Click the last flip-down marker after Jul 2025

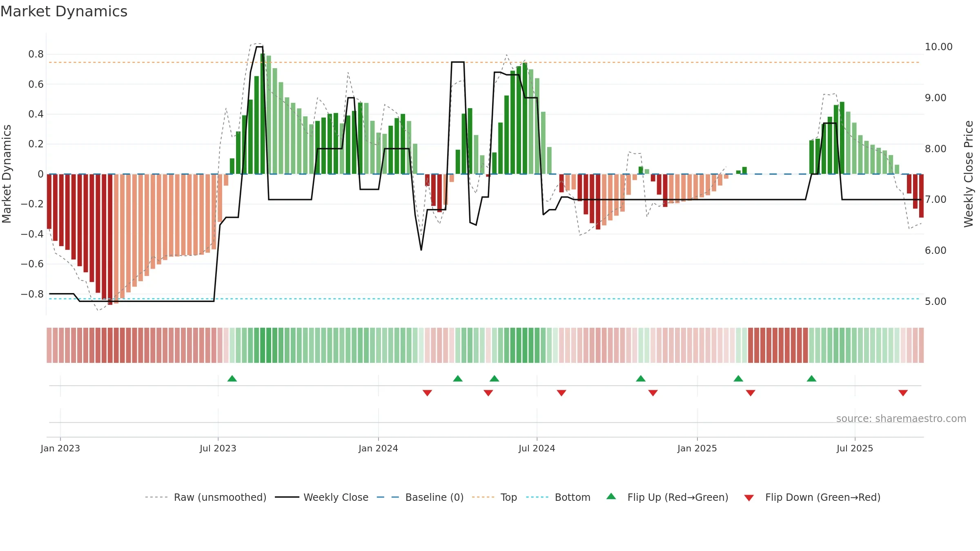903,393
